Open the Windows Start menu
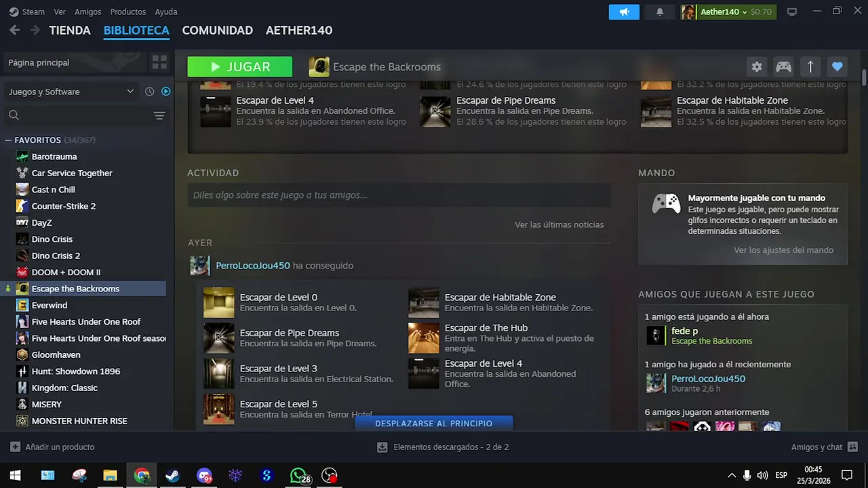 (15, 475)
